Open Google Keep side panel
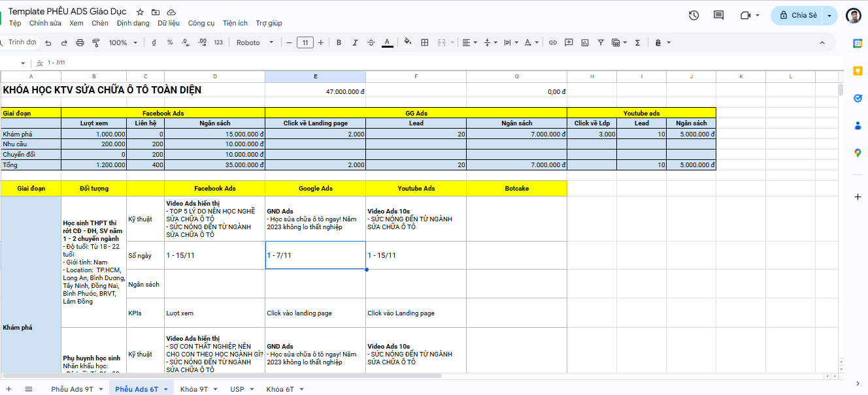The image size is (868, 395). point(858,71)
